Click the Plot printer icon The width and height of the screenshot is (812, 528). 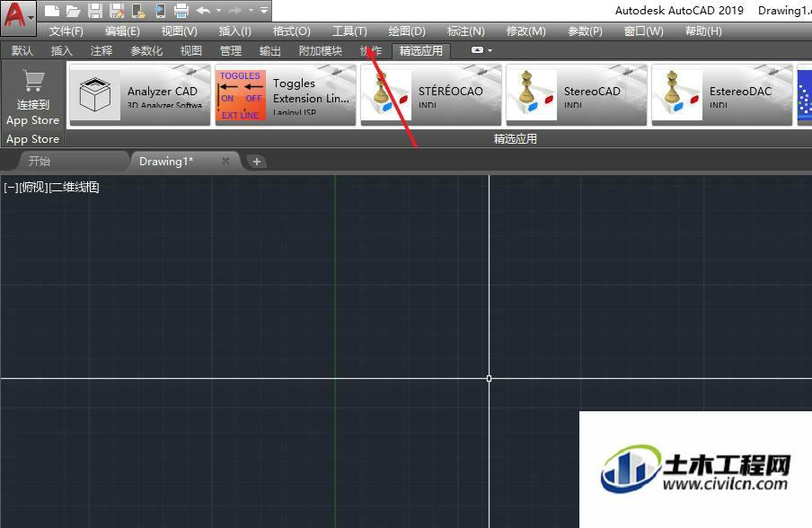[x=181, y=11]
